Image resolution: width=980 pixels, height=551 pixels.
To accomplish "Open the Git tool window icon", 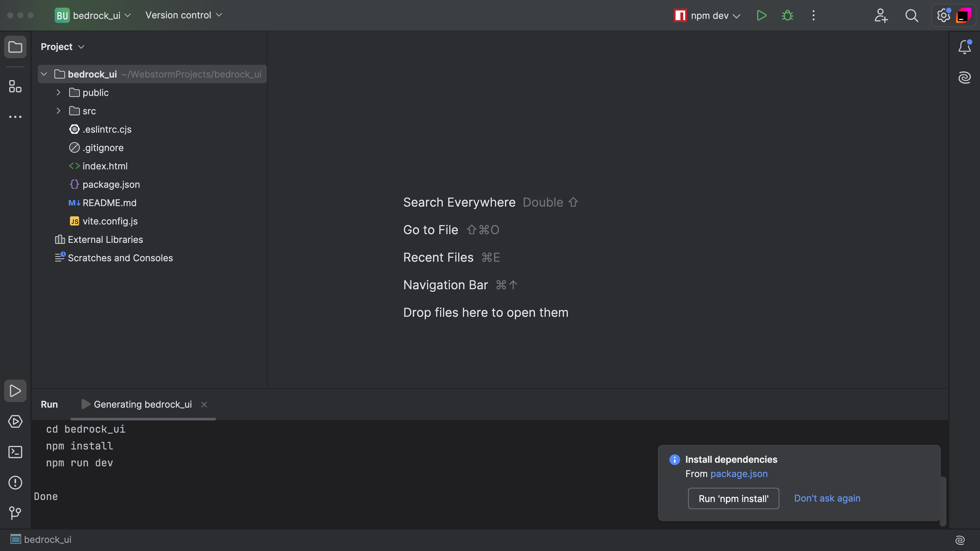I will [x=15, y=513].
